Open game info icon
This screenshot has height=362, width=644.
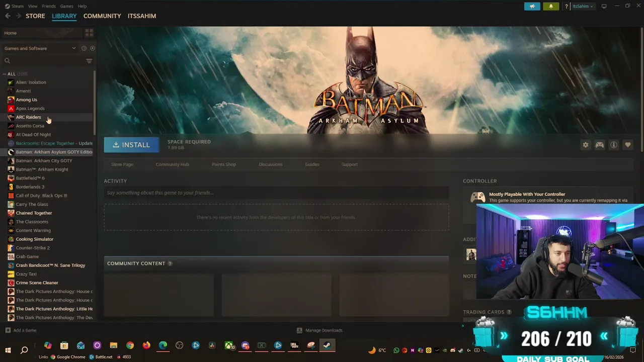(x=614, y=145)
